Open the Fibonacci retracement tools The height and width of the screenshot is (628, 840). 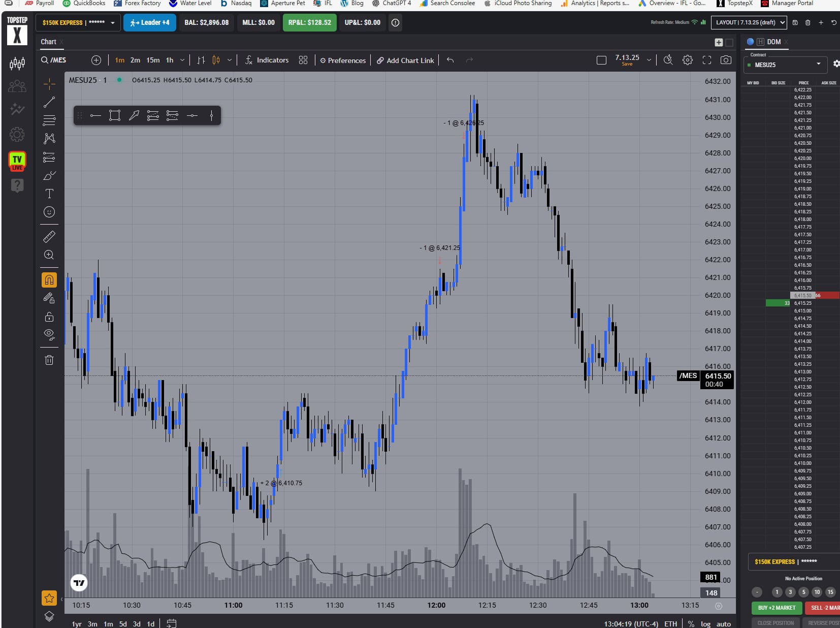pyautogui.click(x=49, y=120)
